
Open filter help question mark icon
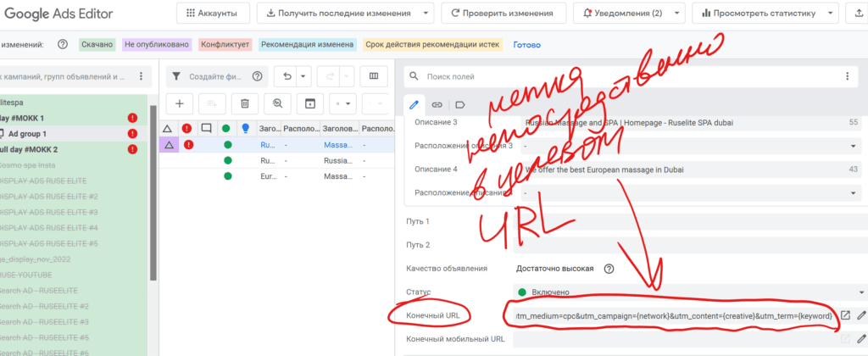[x=257, y=76]
